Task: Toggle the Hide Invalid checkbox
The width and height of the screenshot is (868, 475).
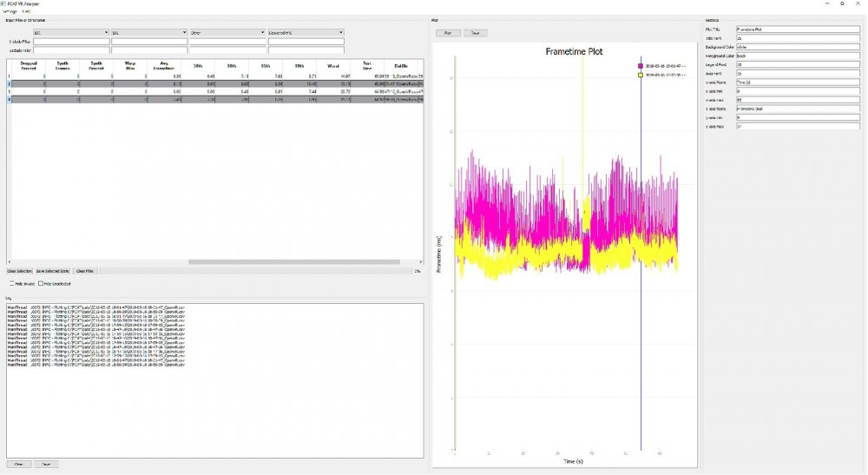Action: (11, 283)
